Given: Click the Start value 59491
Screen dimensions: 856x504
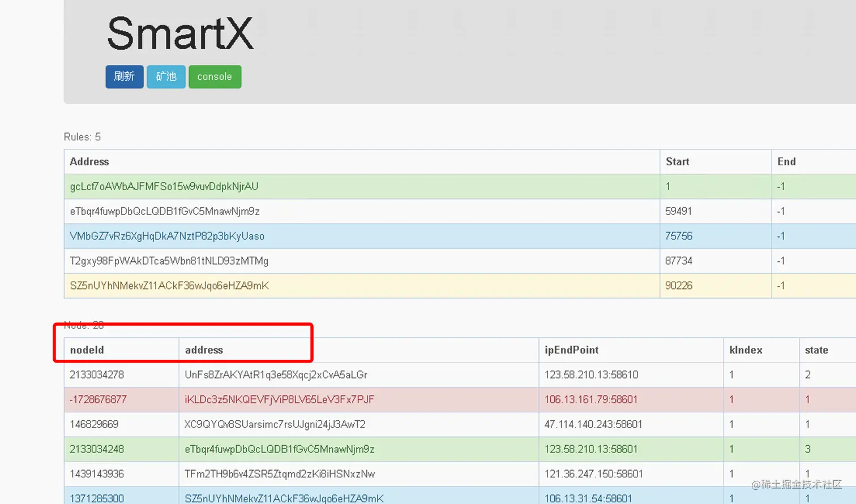Looking at the screenshot, I should coord(679,212).
